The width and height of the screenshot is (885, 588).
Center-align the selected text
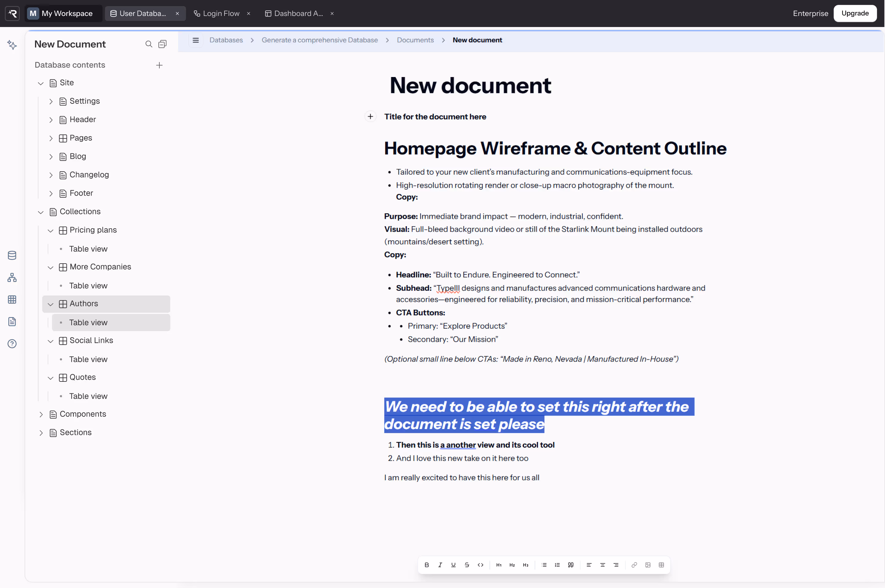(x=602, y=565)
